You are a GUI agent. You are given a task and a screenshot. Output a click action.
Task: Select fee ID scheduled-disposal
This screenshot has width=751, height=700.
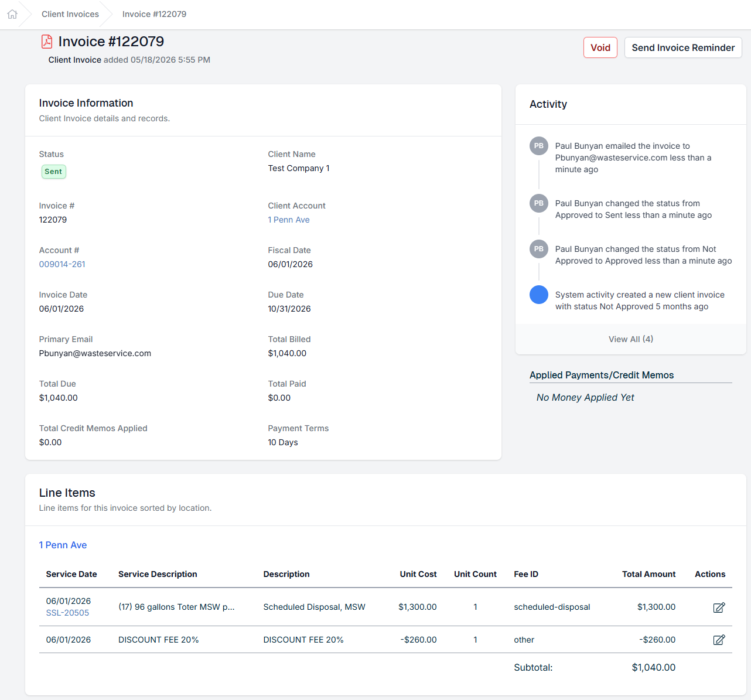(x=552, y=607)
